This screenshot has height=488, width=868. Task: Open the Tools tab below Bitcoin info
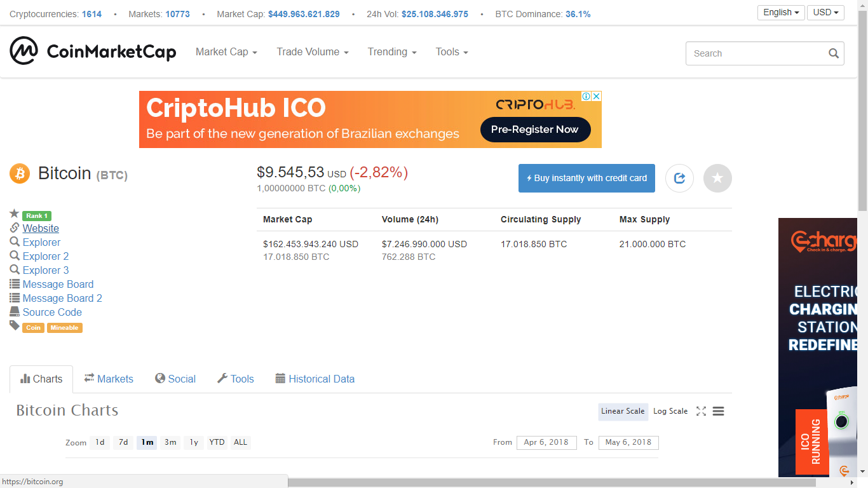[x=236, y=379]
